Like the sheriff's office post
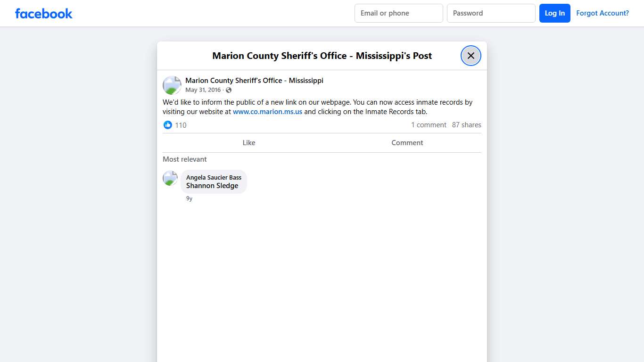Image resolution: width=644 pixels, height=362 pixels. pyautogui.click(x=248, y=143)
